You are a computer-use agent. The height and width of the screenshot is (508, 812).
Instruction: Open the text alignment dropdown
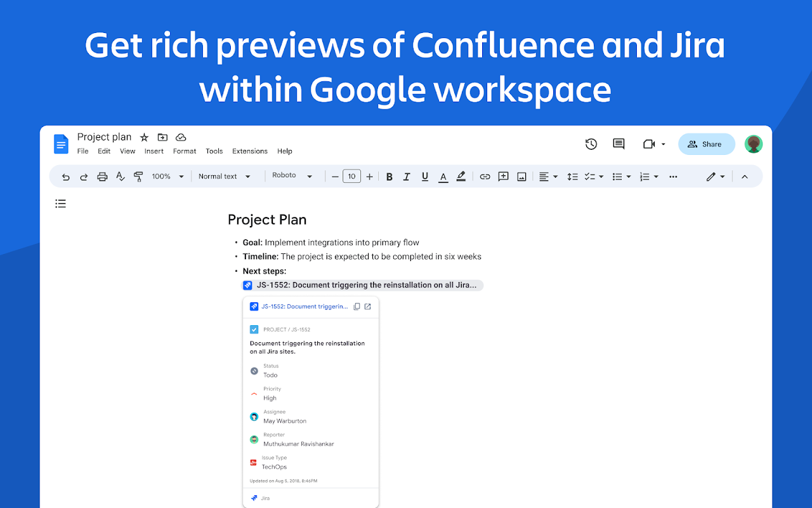click(x=548, y=177)
